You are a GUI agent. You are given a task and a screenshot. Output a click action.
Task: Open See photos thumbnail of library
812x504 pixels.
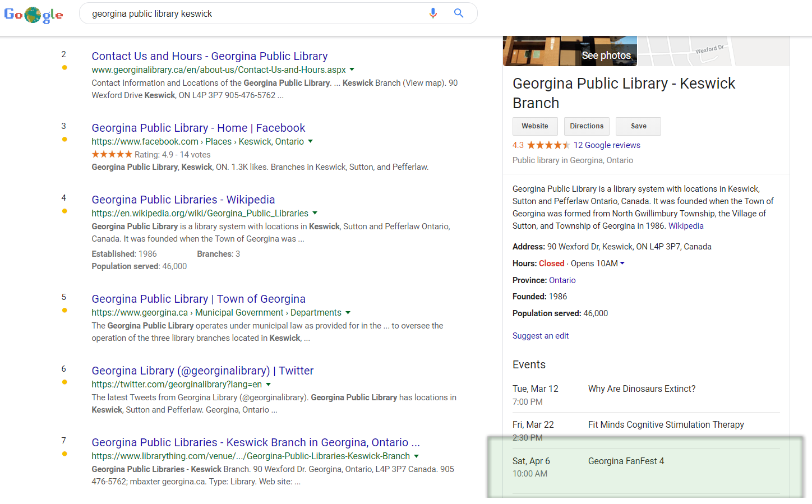pos(570,51)
